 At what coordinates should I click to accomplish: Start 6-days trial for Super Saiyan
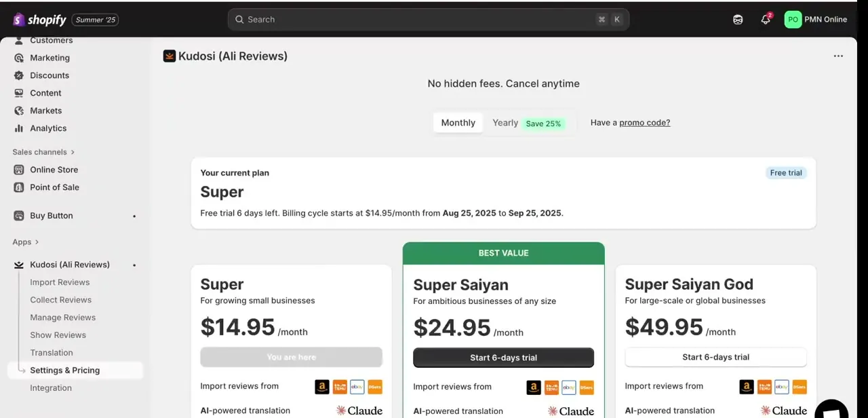[503, 358]
